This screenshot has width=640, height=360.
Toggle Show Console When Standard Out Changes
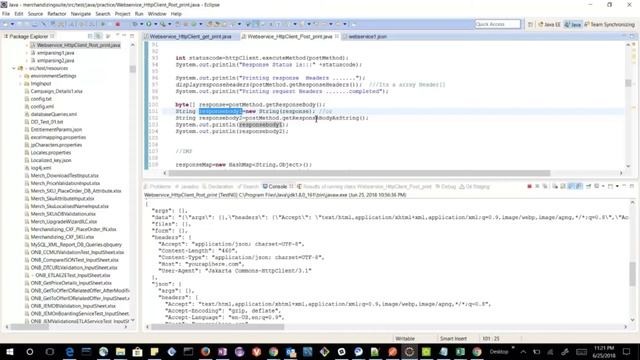(571, 187)
